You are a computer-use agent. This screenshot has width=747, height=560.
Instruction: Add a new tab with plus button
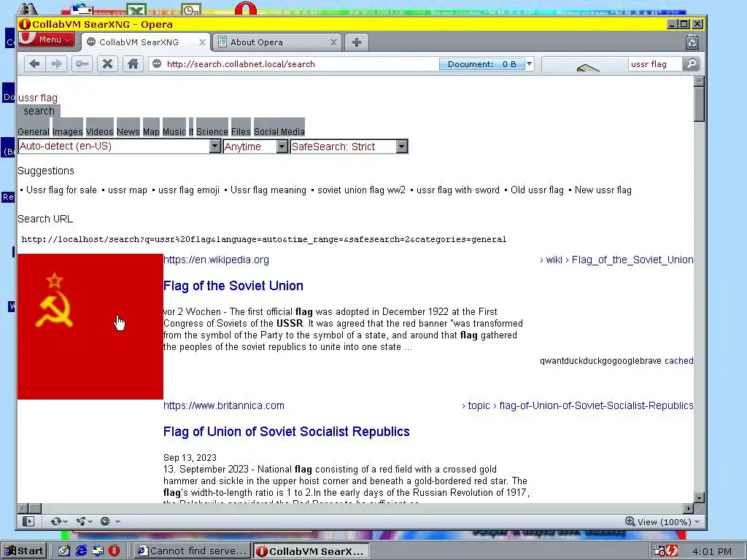point(356,42)
